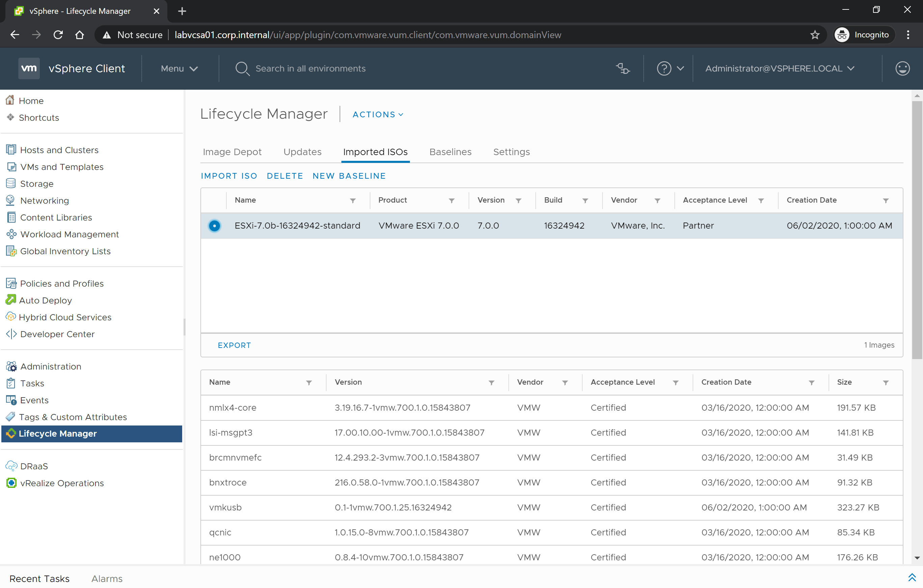Switch to the Baselines tab
Image resolution: width=923 pixels, height=588 pixels.
click(x=451, y=151)
